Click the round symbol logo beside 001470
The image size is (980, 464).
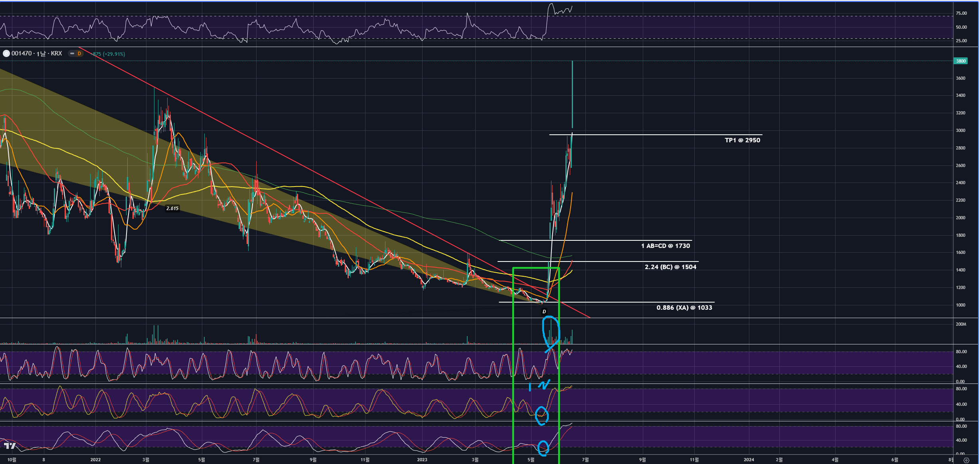6,53
